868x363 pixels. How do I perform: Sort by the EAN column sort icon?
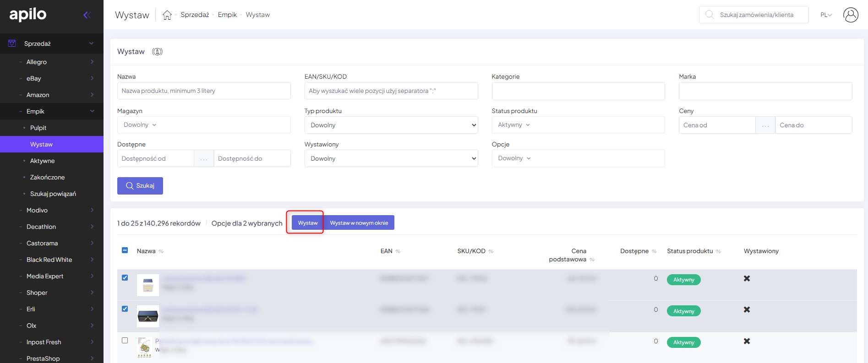tap(398, 251)
